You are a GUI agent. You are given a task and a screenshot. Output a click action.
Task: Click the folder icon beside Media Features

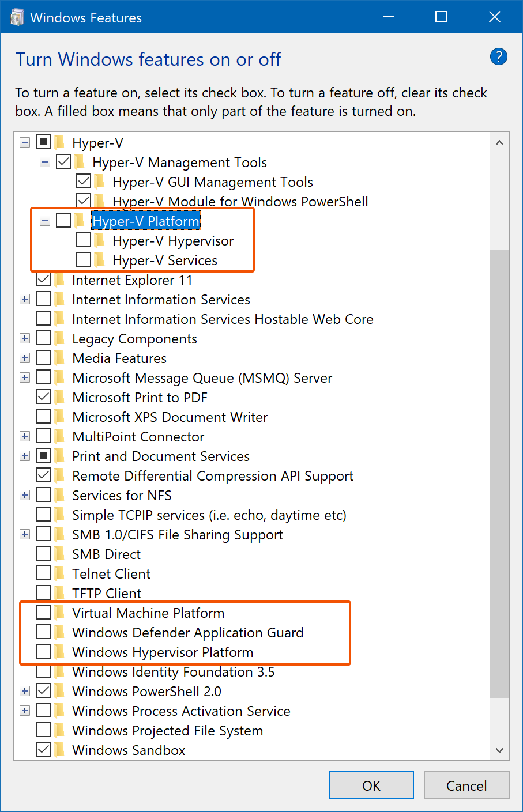coord(59,358)
